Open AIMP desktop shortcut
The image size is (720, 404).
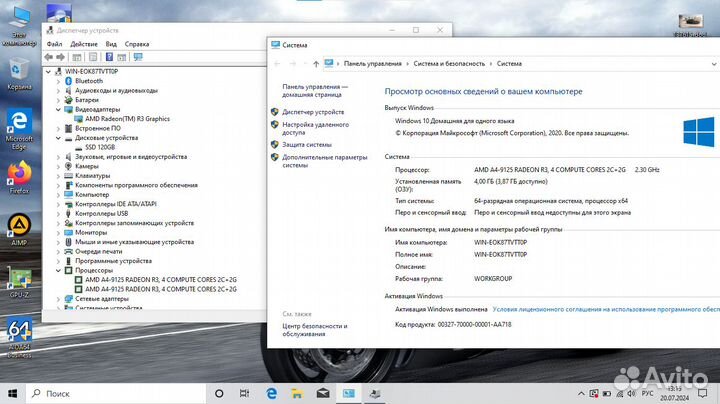[19, 230]
